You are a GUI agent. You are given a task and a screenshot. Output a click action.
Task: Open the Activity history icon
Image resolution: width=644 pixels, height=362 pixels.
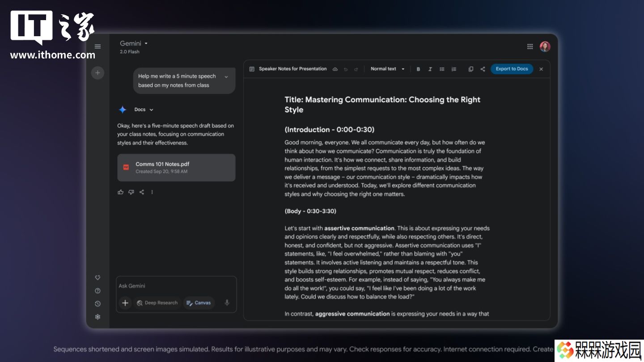click(97, 303)
